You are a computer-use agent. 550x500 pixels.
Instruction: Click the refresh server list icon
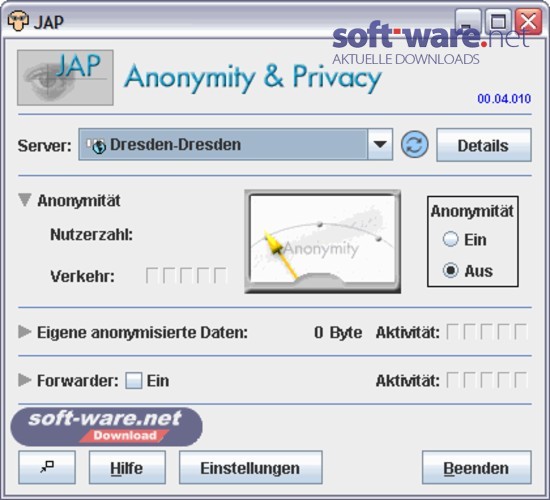(415, 145)
